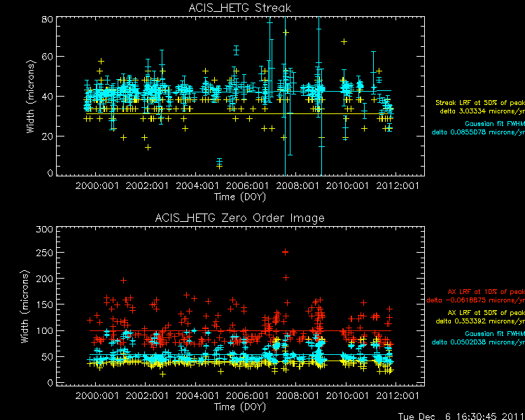
Task: Click the yellow outlier near 72 microns in Streak plot
Action: [286, 32]
